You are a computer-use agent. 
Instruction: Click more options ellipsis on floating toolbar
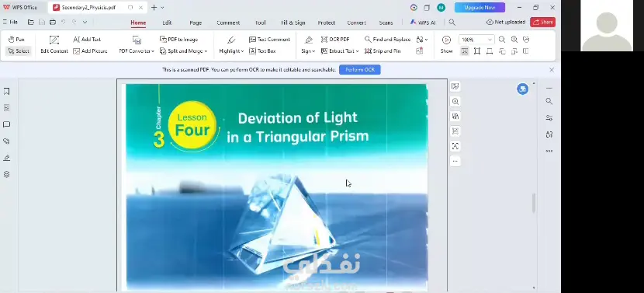tap(455, 162)
